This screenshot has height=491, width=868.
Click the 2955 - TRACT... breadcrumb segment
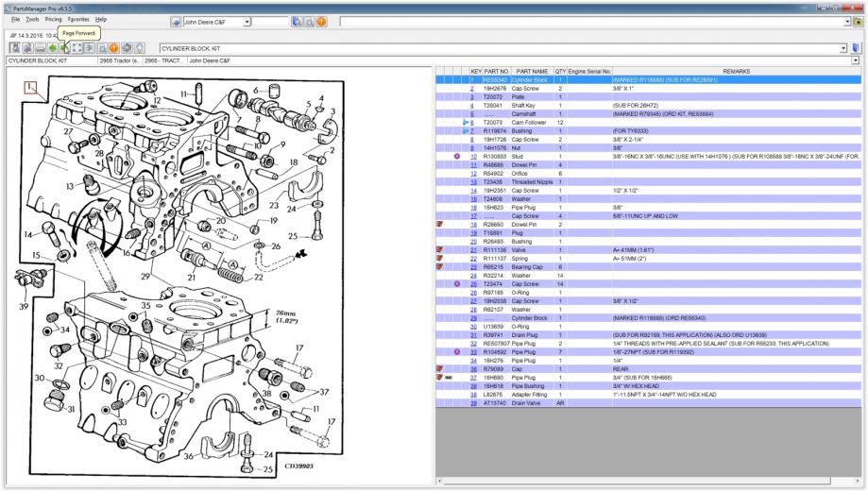163,60
